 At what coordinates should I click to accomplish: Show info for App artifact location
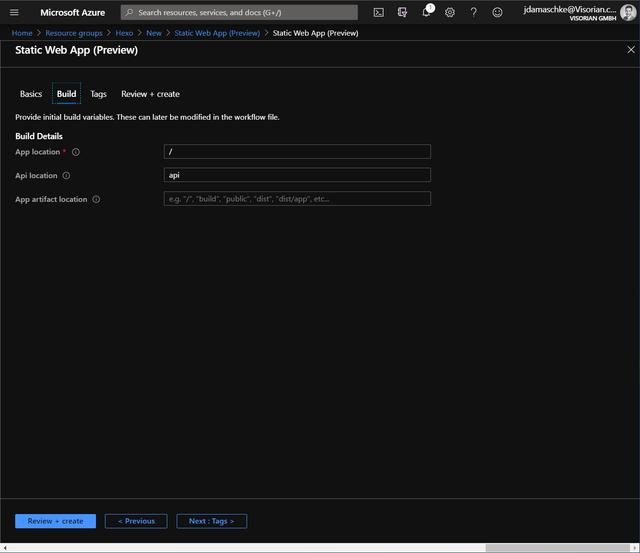tap(96, 200)
